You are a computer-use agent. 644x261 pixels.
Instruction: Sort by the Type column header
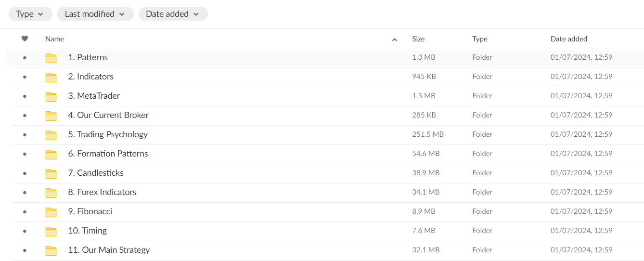480,39
